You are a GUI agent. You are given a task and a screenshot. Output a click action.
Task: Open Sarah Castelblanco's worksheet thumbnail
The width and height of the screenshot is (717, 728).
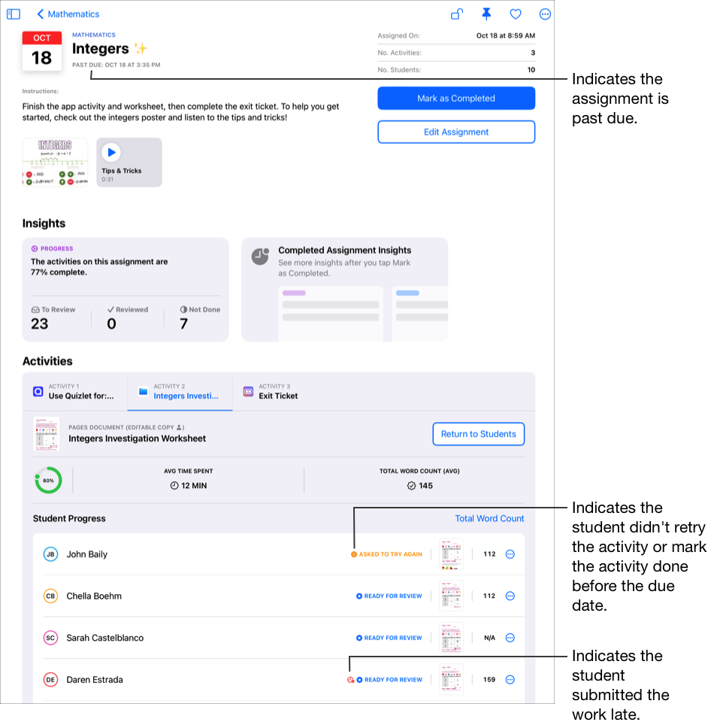451,638
